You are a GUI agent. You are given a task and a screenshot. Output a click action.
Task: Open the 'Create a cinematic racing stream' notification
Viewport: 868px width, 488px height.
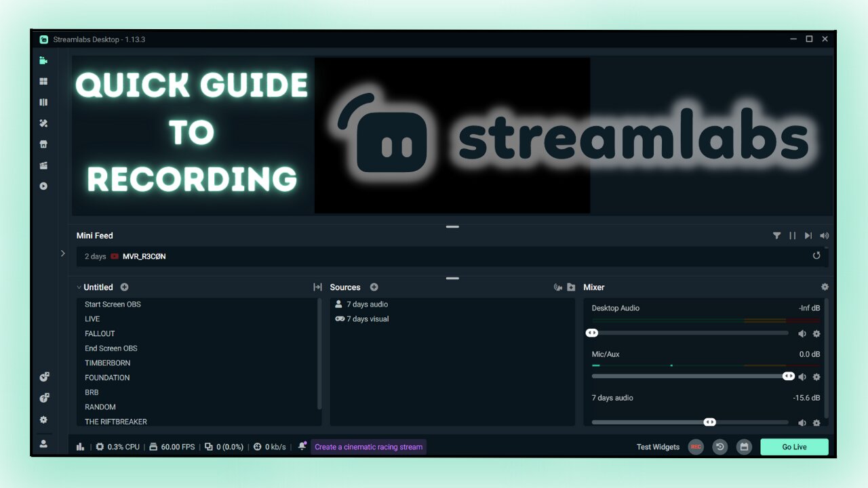(369, 447)
